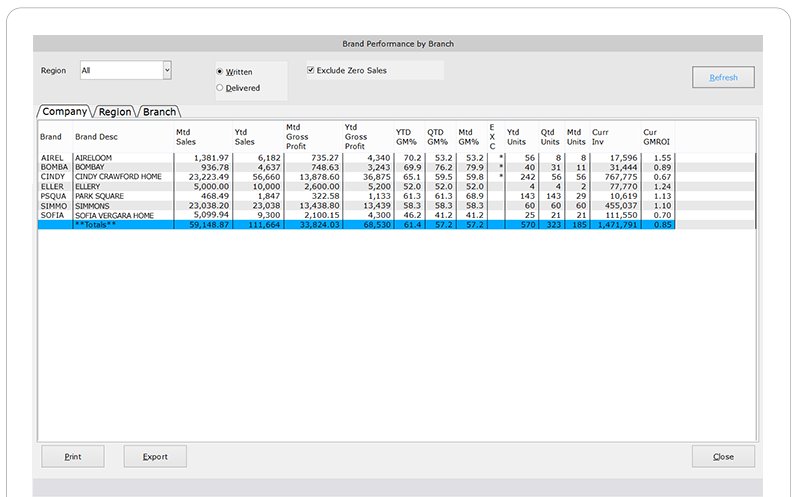
Task: Click Ytd Sales value 56,660
Action: [x=266, y=177]
